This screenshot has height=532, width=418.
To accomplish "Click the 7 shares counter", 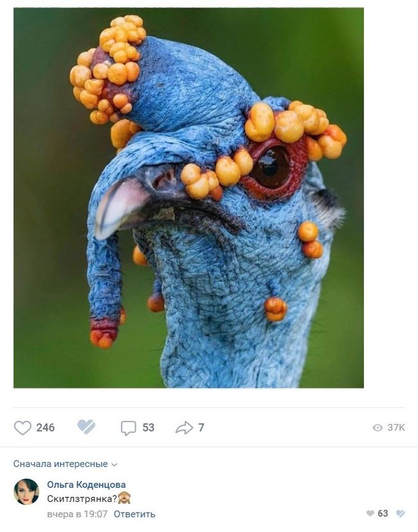I will 201,427.
